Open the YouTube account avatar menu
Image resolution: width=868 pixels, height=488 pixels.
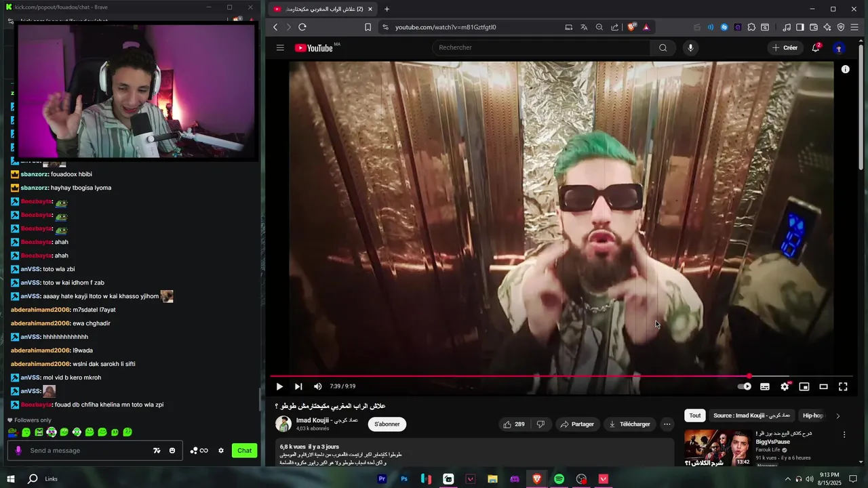point(839,48)
